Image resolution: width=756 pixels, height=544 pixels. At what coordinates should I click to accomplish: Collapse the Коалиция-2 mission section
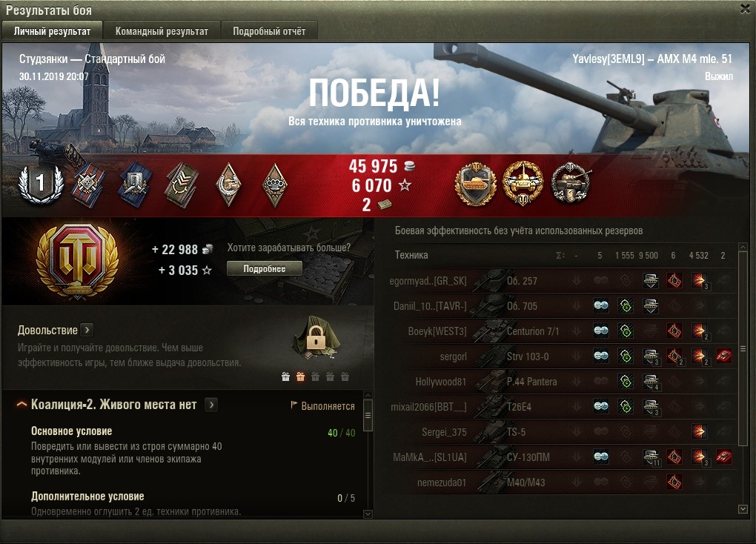(x=21, y=405)
